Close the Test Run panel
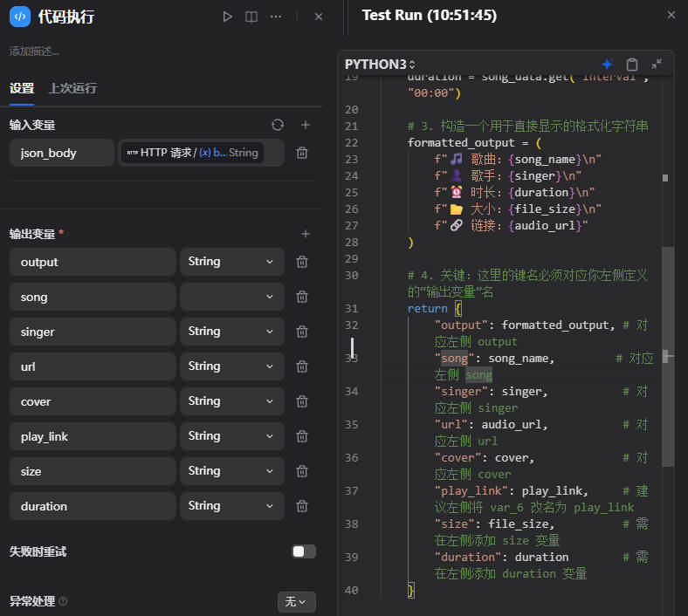 (x=671, y=15)
